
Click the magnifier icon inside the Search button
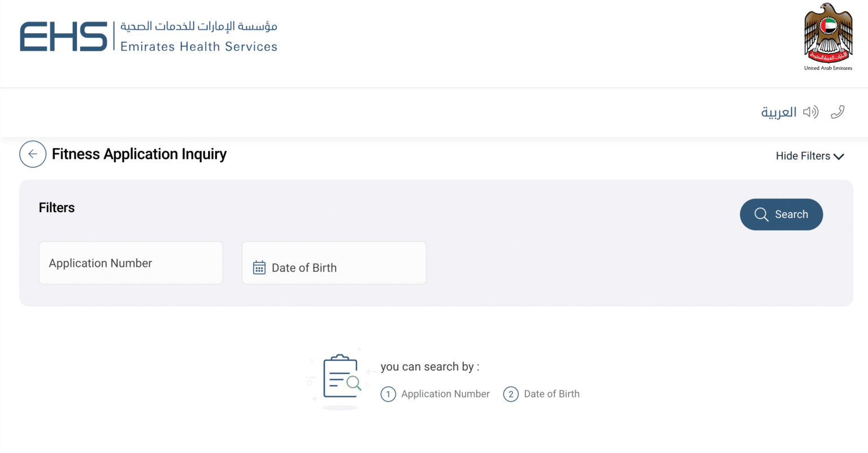[x=761, y=214]
